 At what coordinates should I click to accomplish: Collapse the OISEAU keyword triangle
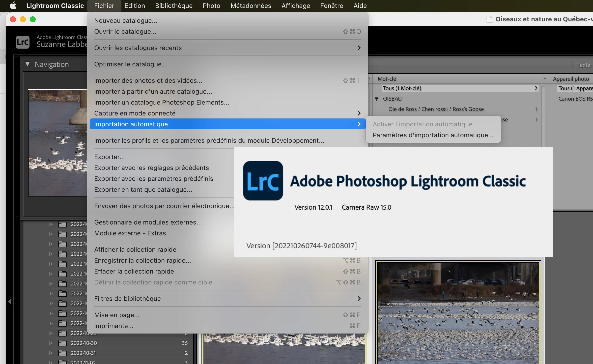pyautogui.click(x=377, y=99)
